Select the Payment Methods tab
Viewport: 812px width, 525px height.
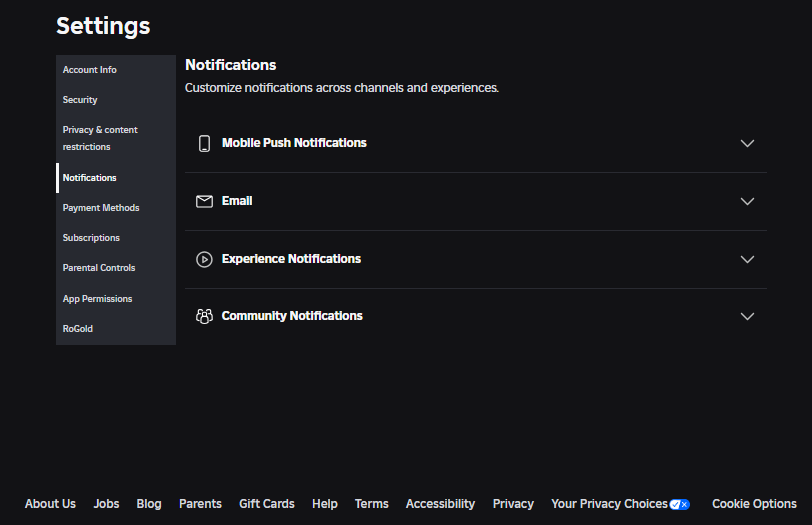coord(101,208)
